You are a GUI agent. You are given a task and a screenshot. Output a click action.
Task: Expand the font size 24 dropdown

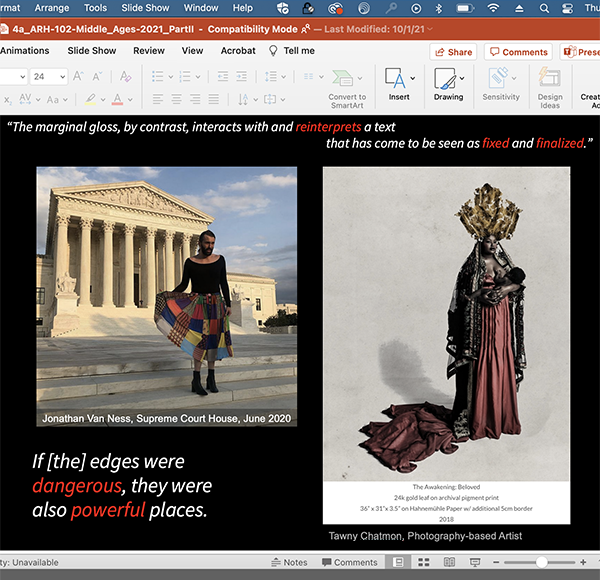pyautogui.click(x=62, y=77)
